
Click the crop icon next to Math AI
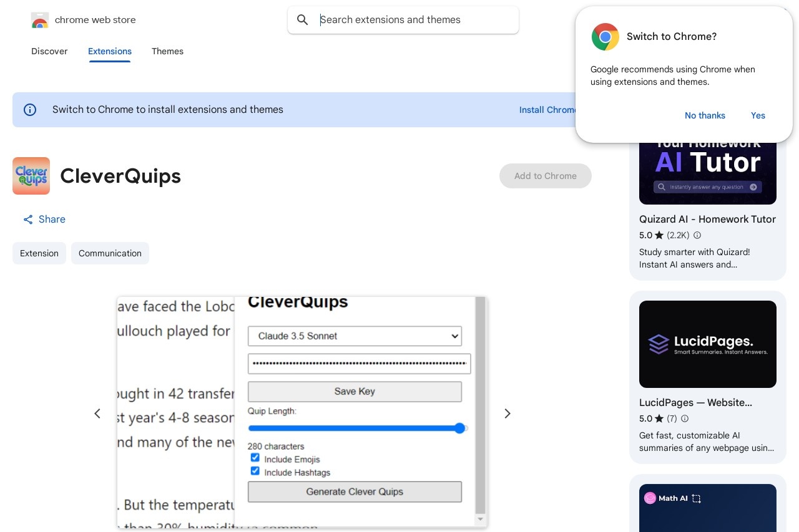click(697, 498)
